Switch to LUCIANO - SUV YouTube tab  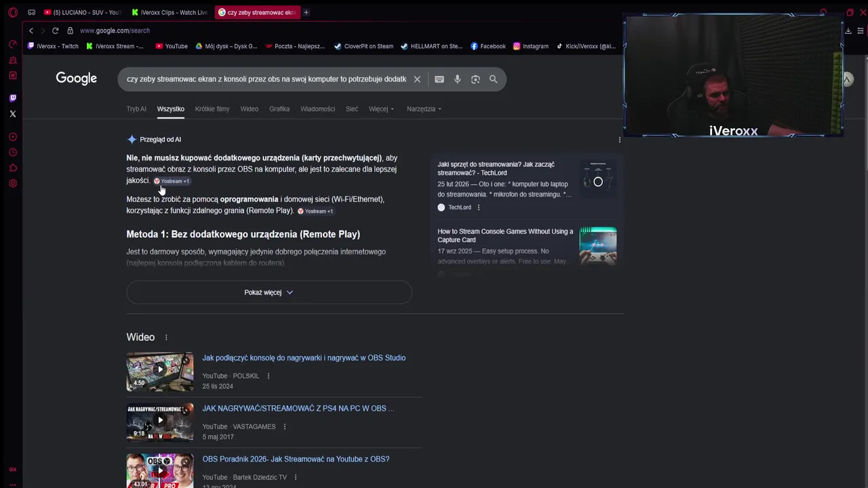pyautogui.click(x=82, y=12)
